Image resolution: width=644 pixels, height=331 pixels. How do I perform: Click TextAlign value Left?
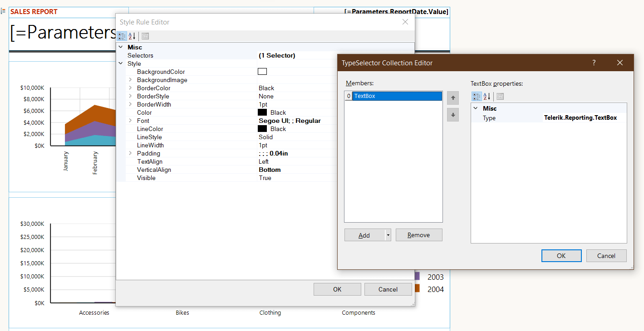(x=264, y=161)
